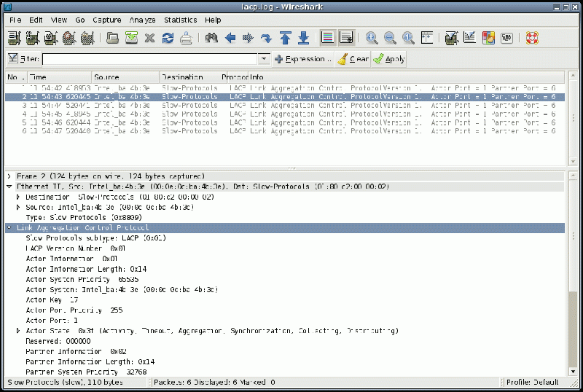Open the Capture menu
583x392 pixels.
point(106,20)
